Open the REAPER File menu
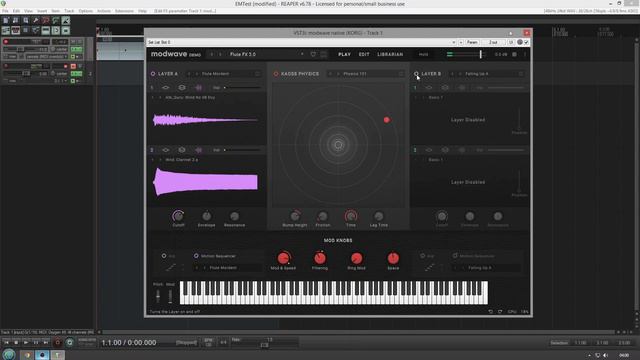The image size is (640, 360). (x=5, y=11)
